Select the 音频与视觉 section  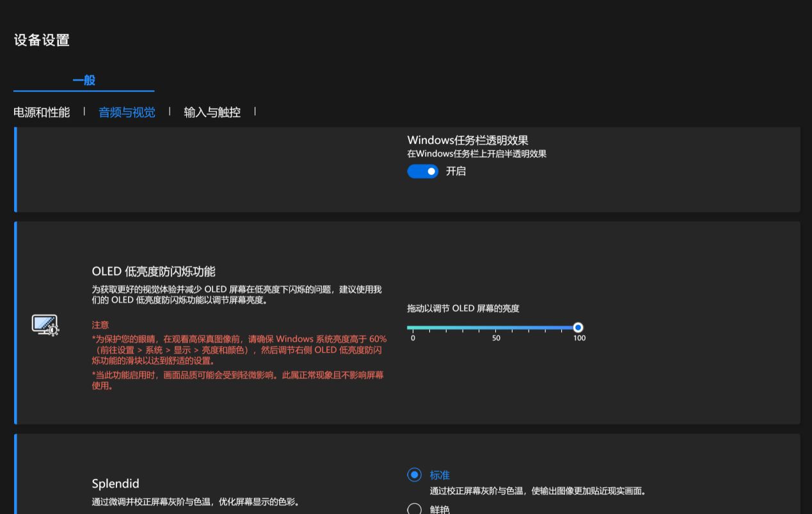(x=127, y=113)
